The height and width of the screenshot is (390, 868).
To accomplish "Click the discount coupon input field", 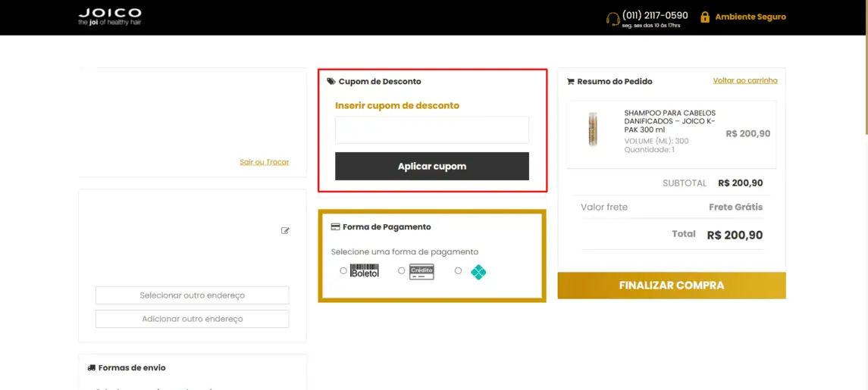I will coord(432,130).
